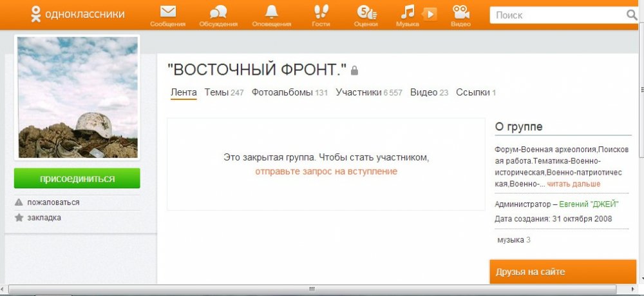Open the Фотоальбомы tab
Viewport: 644px width, 296px height.
point(282,92)
